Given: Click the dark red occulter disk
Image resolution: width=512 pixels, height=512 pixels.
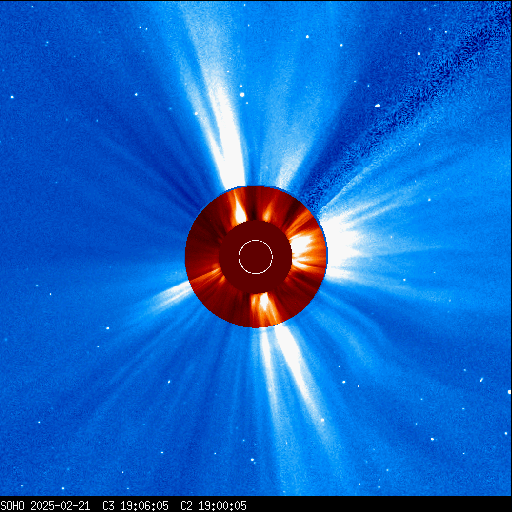Looking at the screenshot, I should pyautogui.click(x=256, y=257).
